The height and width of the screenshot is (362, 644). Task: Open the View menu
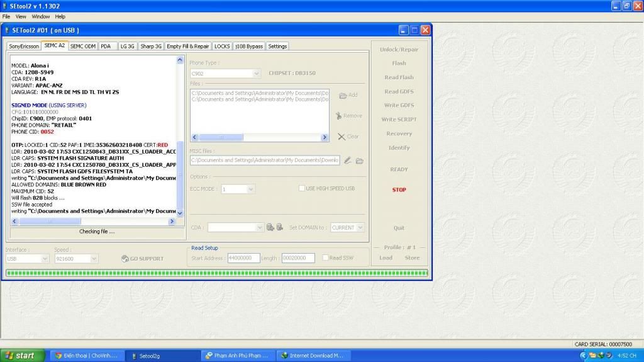21,17
